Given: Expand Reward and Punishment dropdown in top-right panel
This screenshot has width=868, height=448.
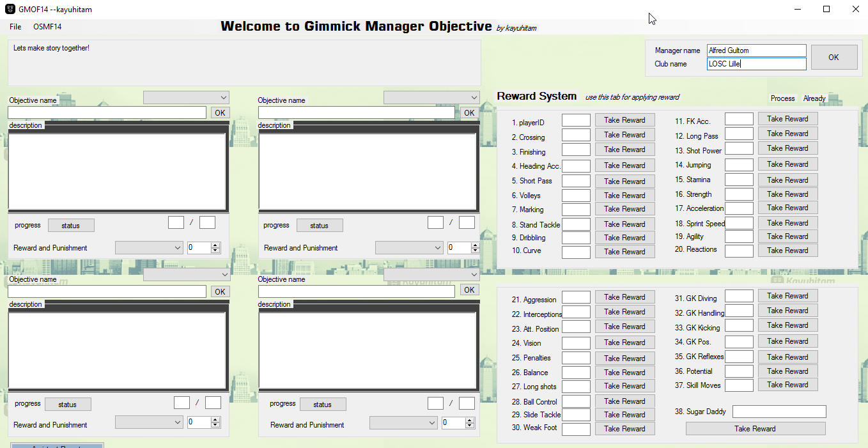Looking at the screenshot, I should (x=409, y=247).
